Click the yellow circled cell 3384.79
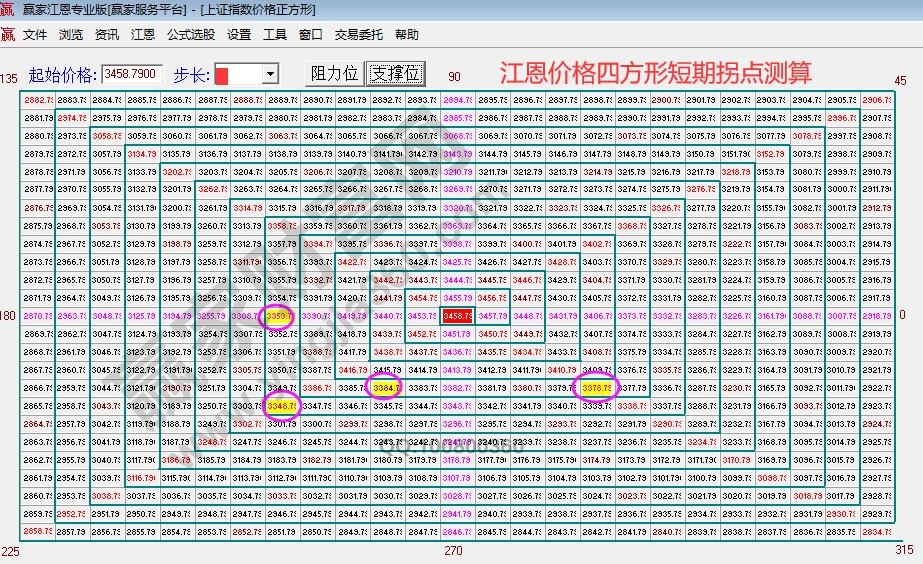 click(x=385, y=388)
